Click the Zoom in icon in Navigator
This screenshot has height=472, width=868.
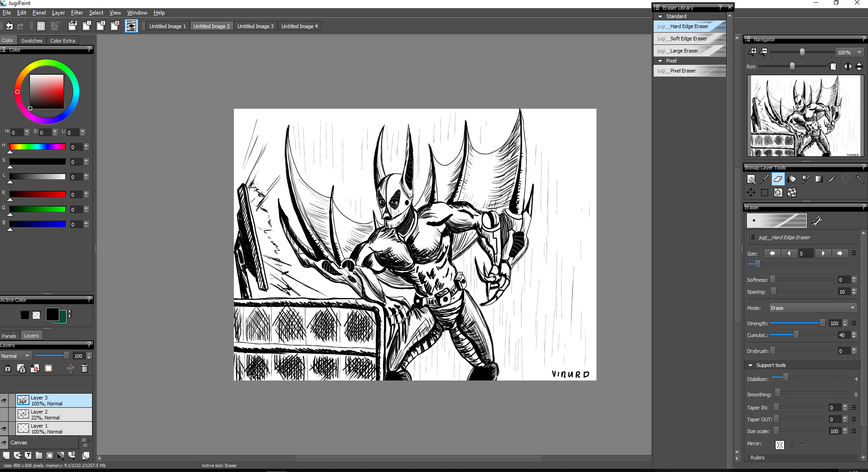(x=752, y=52)
